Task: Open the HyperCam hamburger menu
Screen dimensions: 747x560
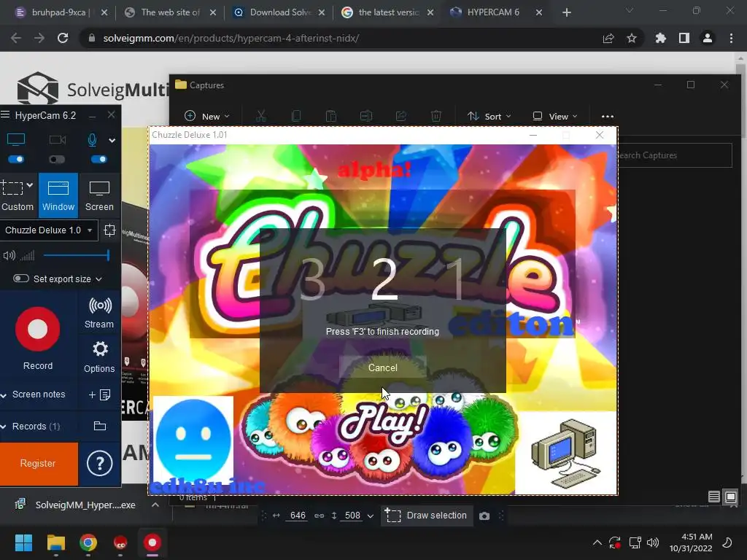Action: [x=5, y=114]
